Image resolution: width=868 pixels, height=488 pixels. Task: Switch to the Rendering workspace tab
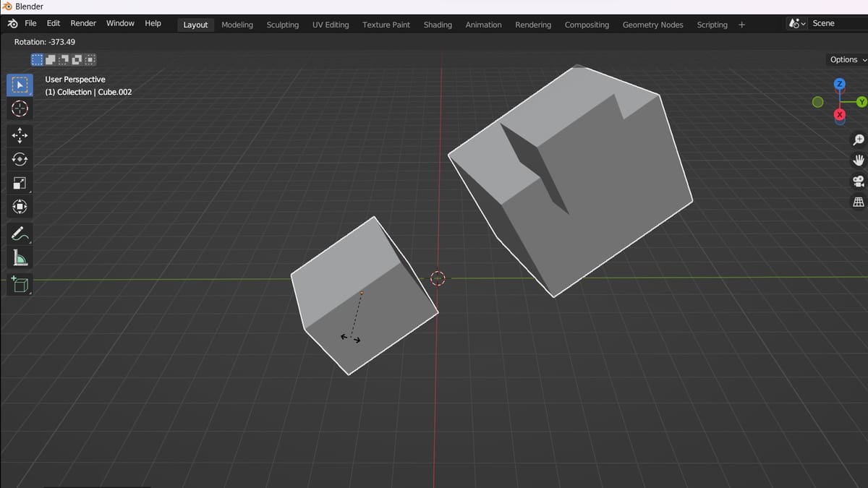pos(533,25)
